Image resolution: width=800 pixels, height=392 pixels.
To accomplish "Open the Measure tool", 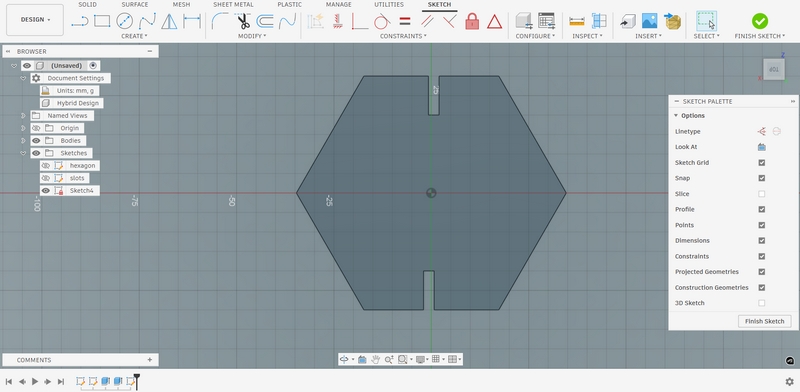I will click(x=577, y=21).
